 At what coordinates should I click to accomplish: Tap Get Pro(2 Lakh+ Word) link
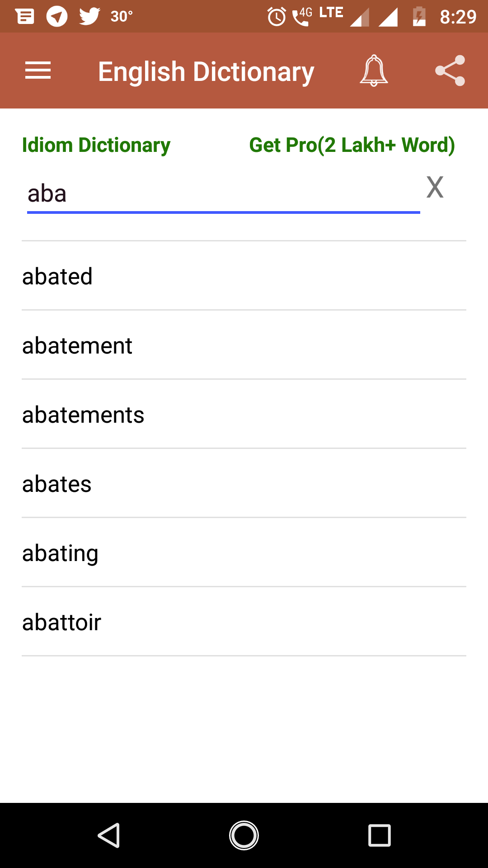352,145
